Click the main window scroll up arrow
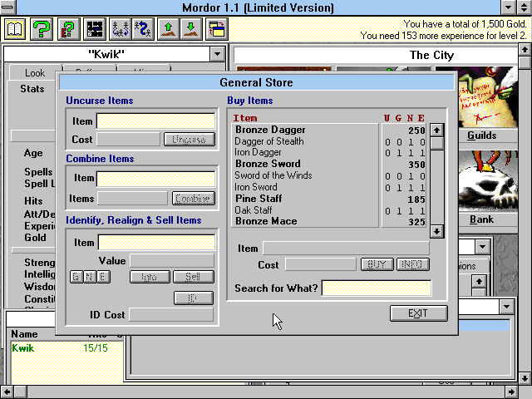The width and height of the screenshot is (532, 399). [x=525, y=50]
